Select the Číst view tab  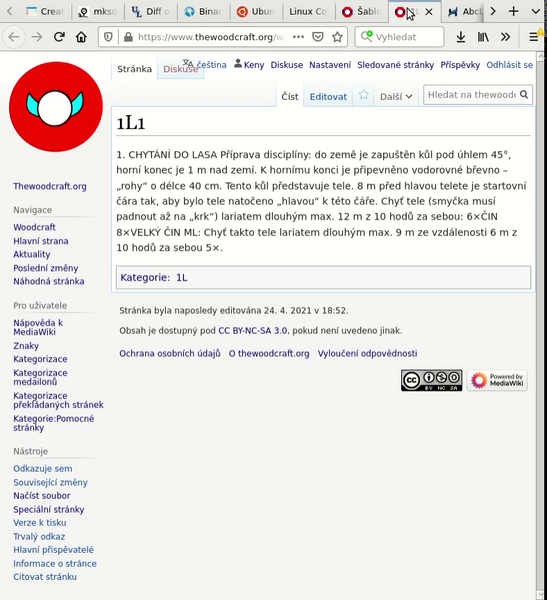pos(290,97)
